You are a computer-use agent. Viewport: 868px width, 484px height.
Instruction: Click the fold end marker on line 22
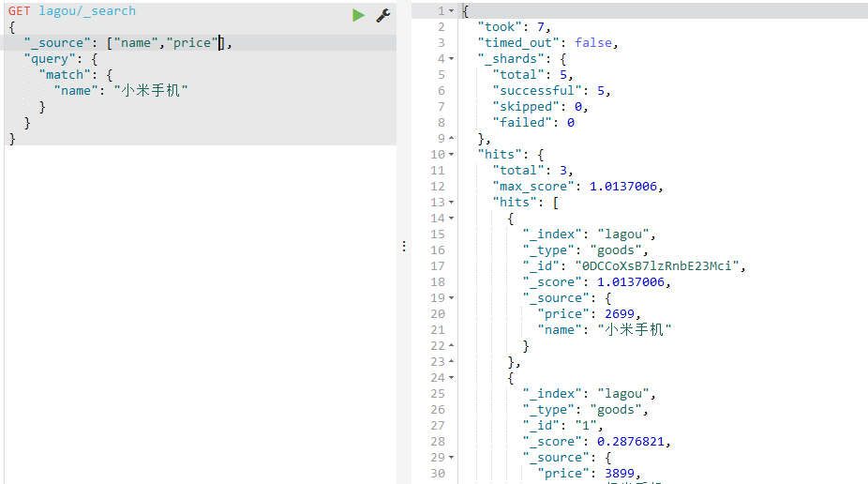451,345
